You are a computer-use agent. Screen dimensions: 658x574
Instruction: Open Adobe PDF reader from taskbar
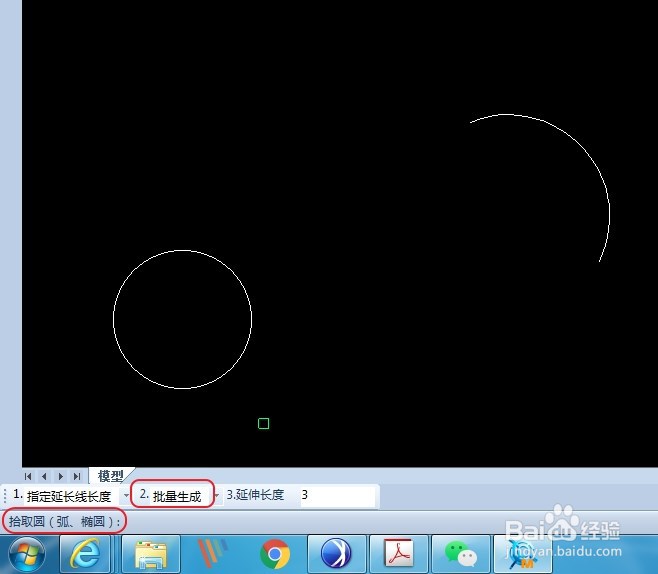(x=399, y=555)
